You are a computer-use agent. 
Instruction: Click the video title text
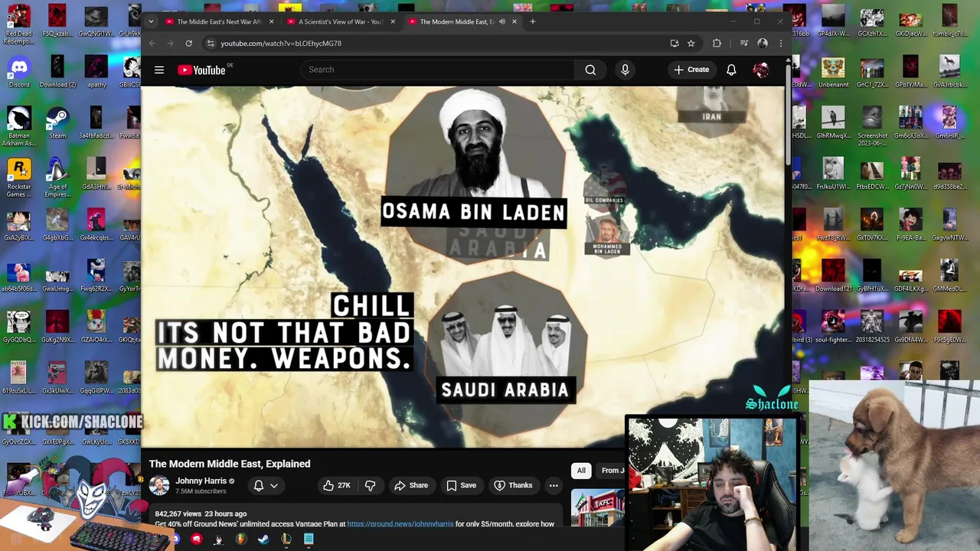pos(230,464)
